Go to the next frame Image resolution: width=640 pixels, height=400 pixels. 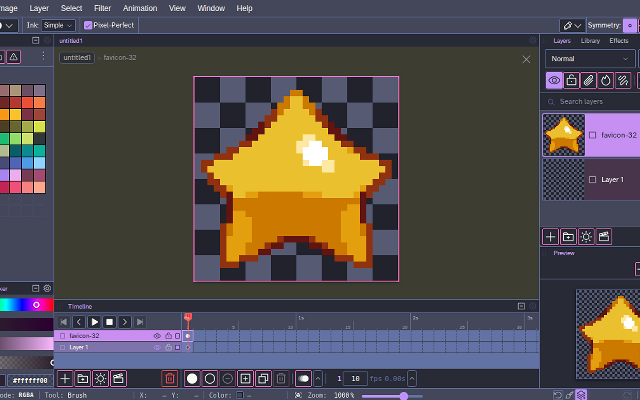point(124,322)
